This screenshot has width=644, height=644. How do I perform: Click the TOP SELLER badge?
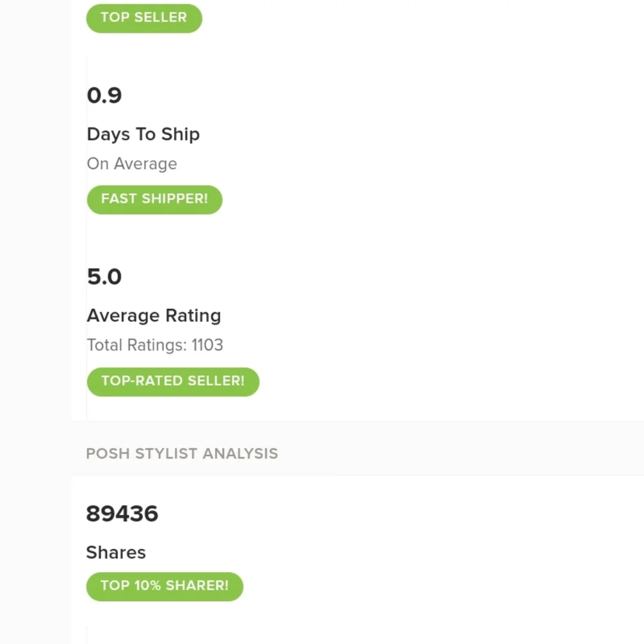[x=144, y=19]
